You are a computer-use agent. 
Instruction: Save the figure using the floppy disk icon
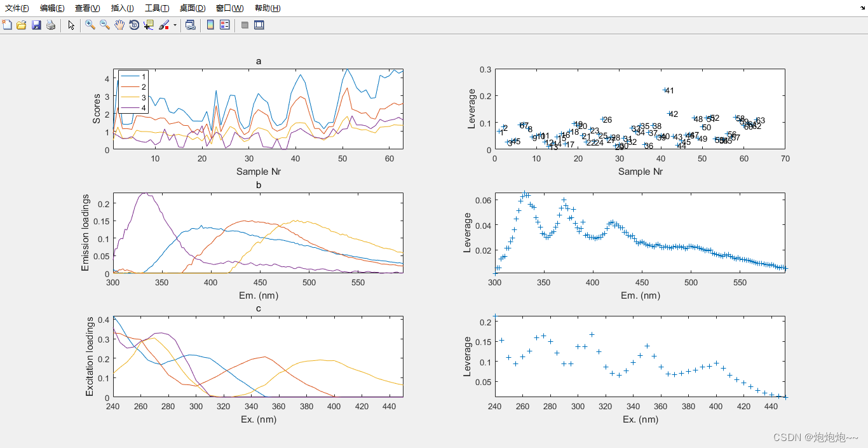[x=36, y=25]
